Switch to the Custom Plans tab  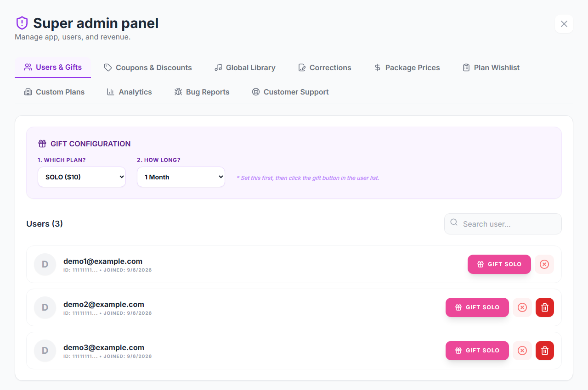pyautogui.click(x=54, y=92)
